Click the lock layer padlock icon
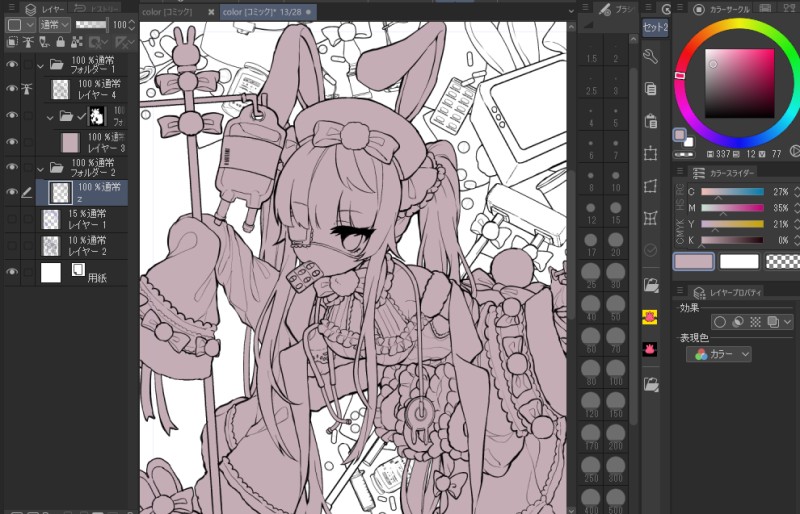800x514 pixels. point(61,42)
